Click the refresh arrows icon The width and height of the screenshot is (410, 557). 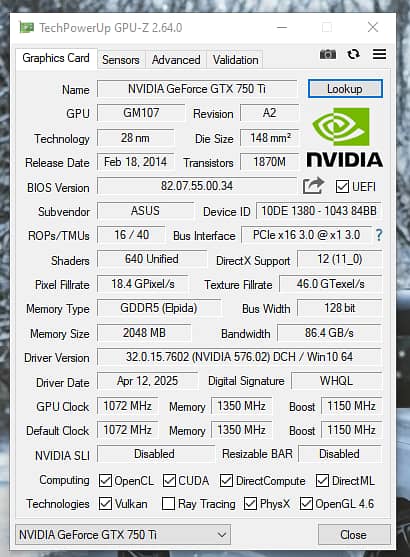tap(353, 54)
